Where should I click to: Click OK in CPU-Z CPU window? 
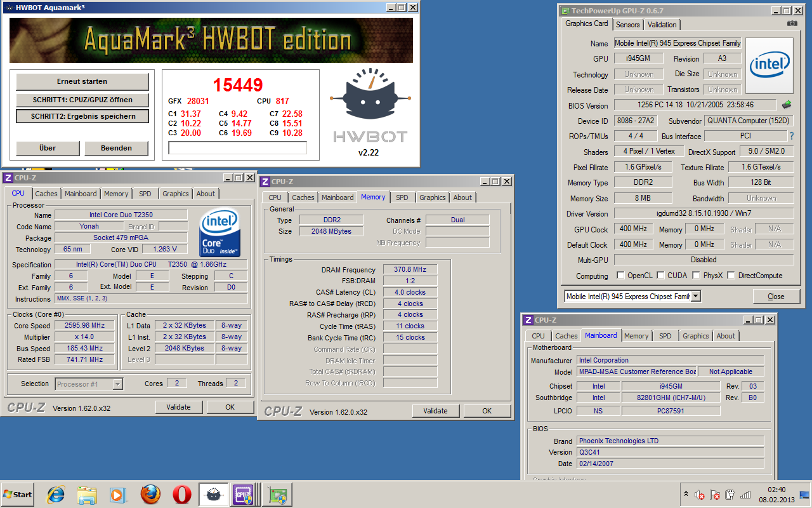230,407
